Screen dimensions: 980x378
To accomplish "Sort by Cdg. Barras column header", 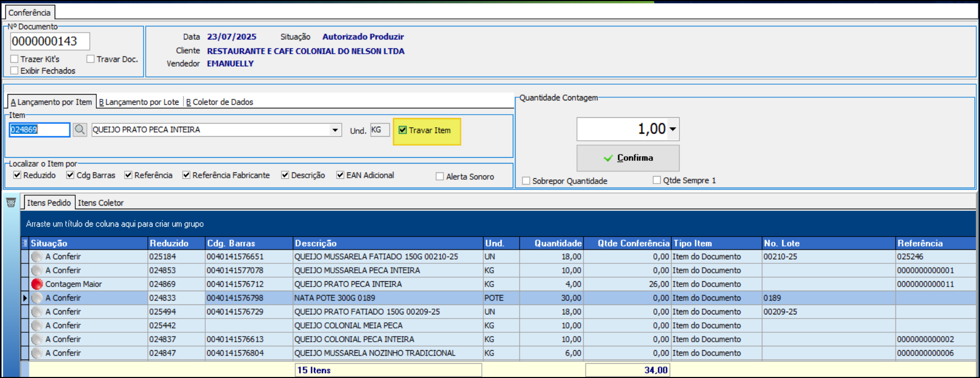I will (249, 243).
